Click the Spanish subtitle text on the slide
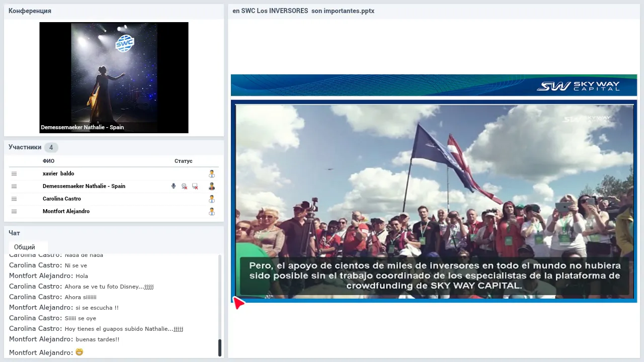The image size is (644, 362). 435,276
